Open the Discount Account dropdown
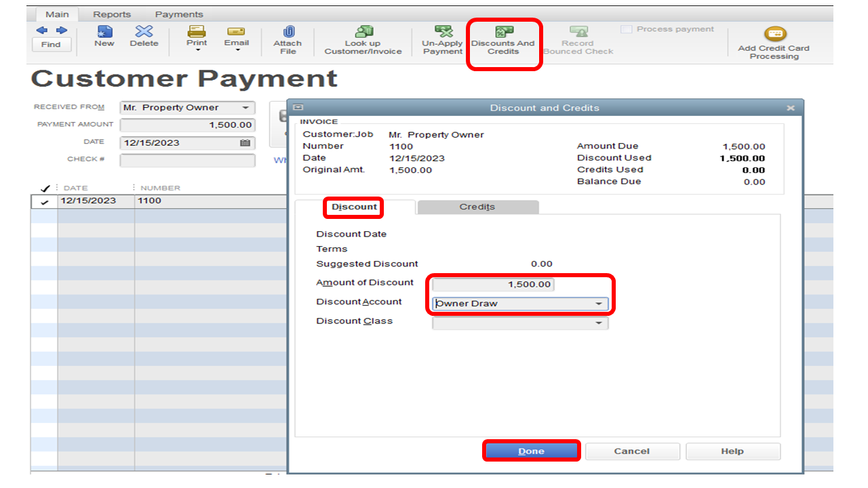This screenshot has width=868, height=488. (600, 304)
